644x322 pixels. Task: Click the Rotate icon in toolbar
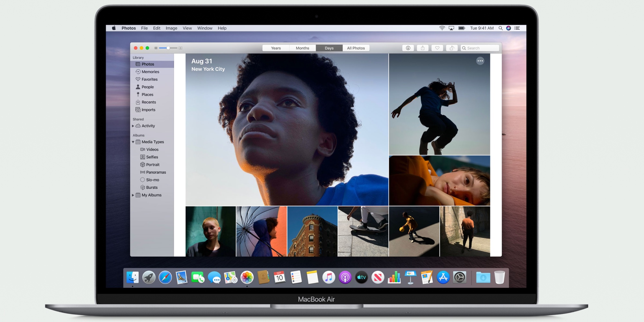pos(451,48)
